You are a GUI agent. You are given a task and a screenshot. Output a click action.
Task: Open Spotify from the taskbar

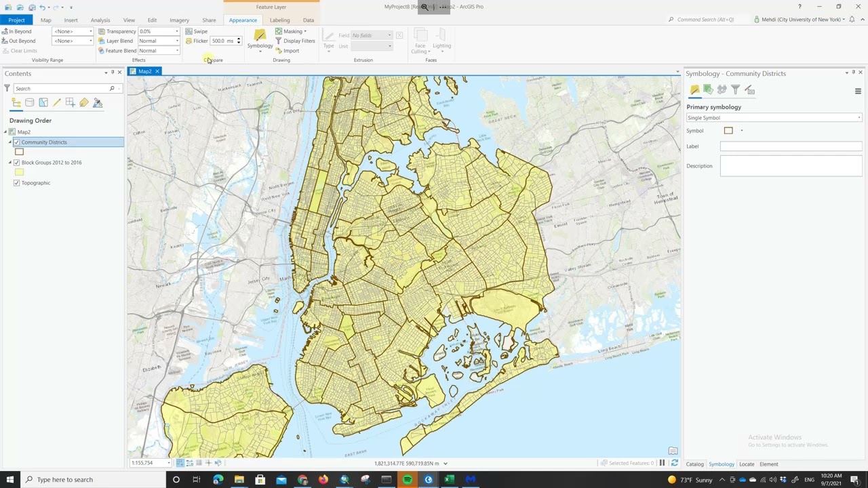(x=407, y=480)
